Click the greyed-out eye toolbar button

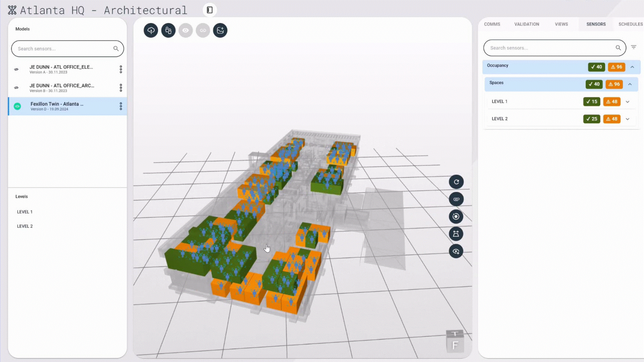(x=185, y=31)
